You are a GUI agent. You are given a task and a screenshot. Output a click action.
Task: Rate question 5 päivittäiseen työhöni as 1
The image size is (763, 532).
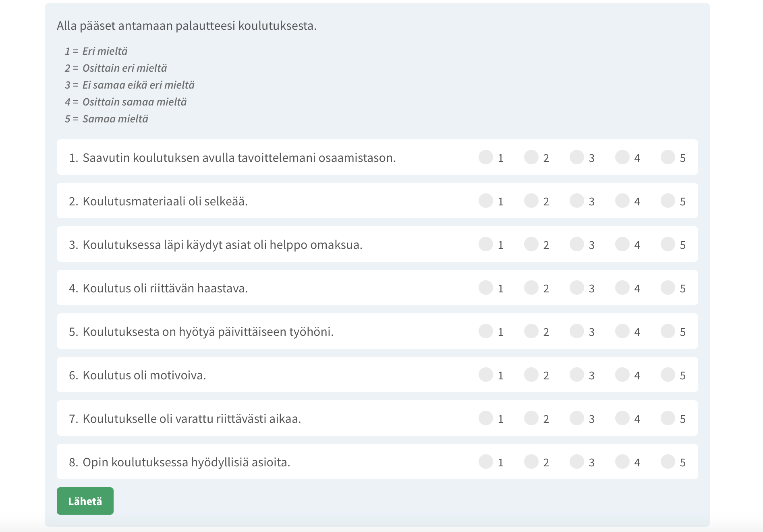click(x=486, y=331)
